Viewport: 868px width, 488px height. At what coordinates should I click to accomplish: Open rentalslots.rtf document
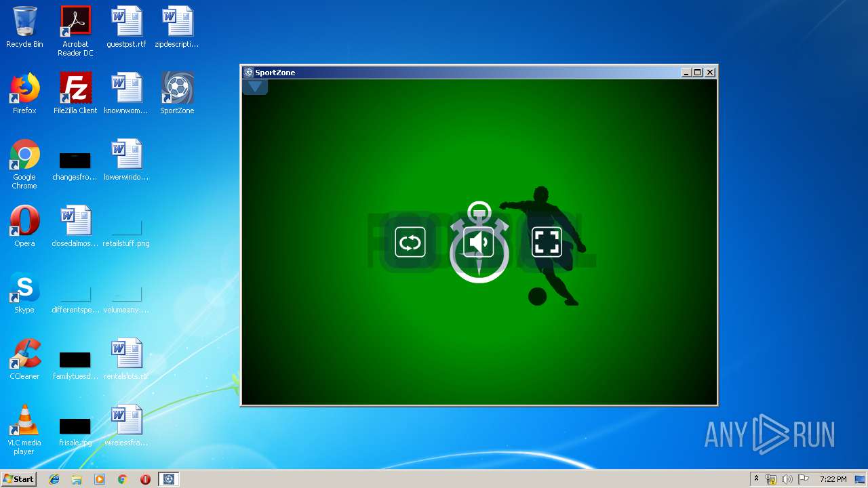[126, 359]
